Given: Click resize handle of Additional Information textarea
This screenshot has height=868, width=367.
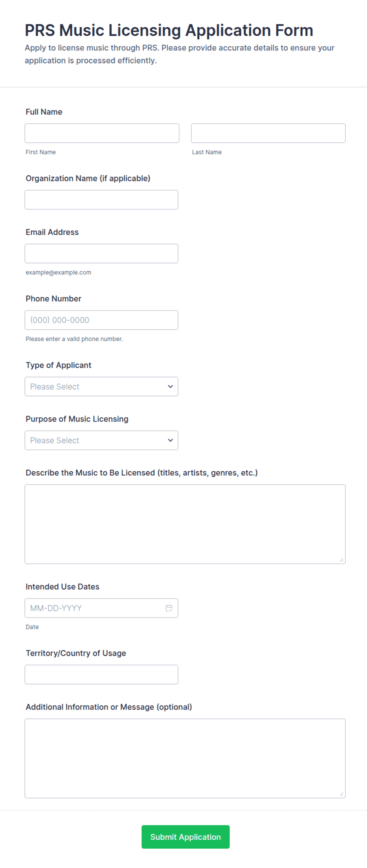Looking at the screenshot, I should [x=341, y=794].
